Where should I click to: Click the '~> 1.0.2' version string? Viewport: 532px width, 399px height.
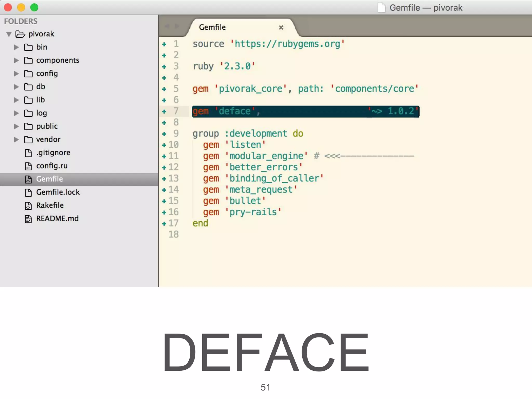(x=393, y=111)
